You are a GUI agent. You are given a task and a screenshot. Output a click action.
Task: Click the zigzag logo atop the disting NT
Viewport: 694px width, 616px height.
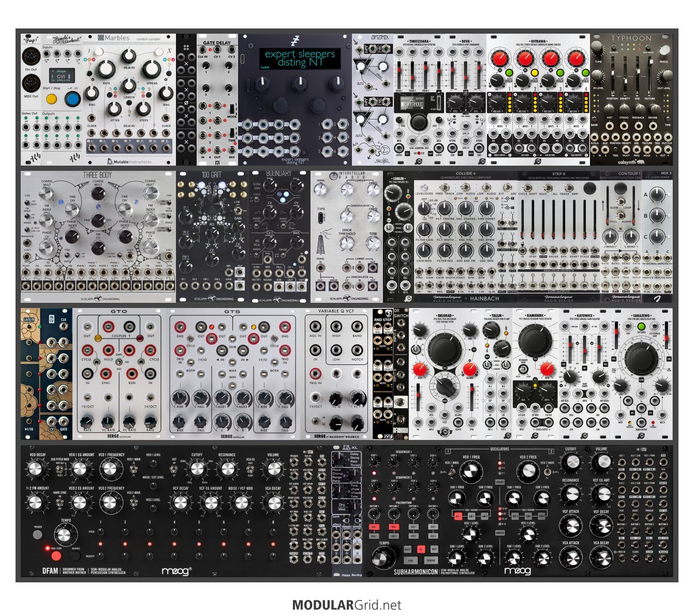[x=295, y=40]
